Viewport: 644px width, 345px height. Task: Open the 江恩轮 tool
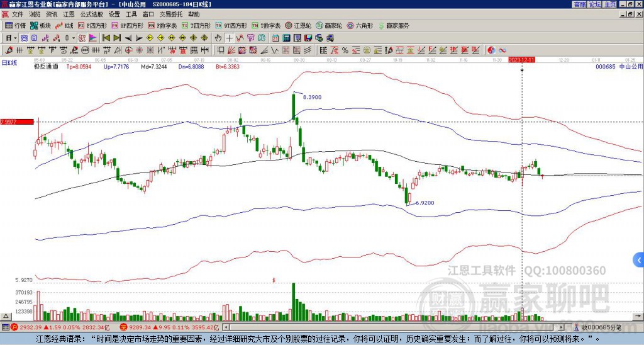[298, 25]
